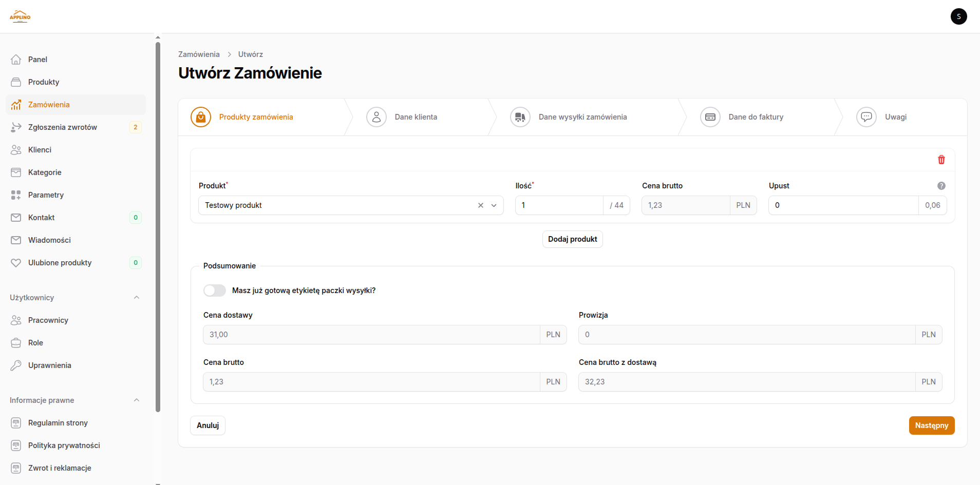The height and width of the screenshot is (485, 980).
Task: Collapse the Informacje prawne sidebar section
Action: pos(137,400)
